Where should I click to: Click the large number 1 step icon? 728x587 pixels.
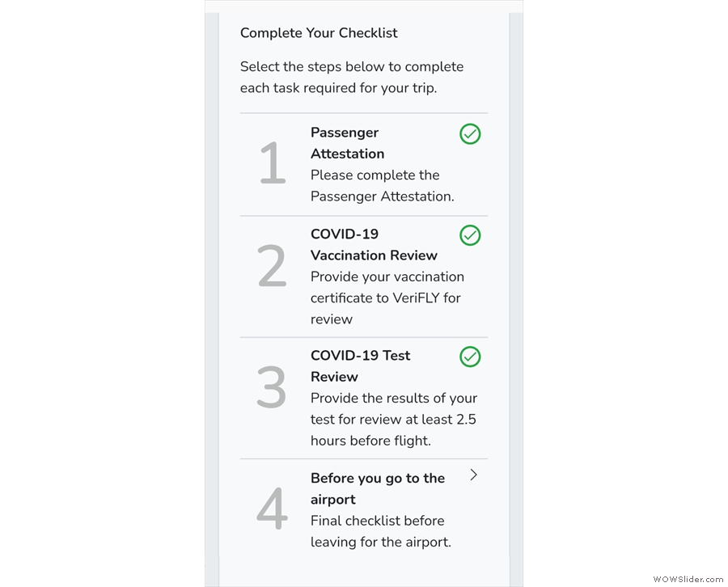point(272,164)
